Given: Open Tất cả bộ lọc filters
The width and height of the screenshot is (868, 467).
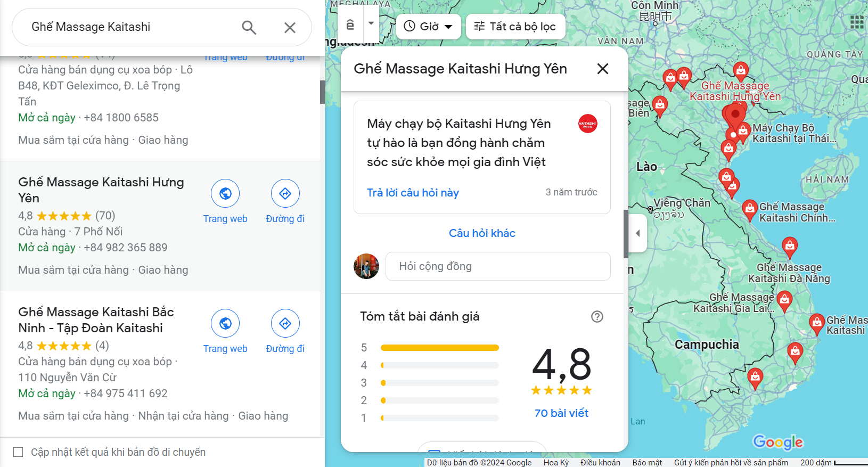Looking at the screenshot, I should click(515, 26).
